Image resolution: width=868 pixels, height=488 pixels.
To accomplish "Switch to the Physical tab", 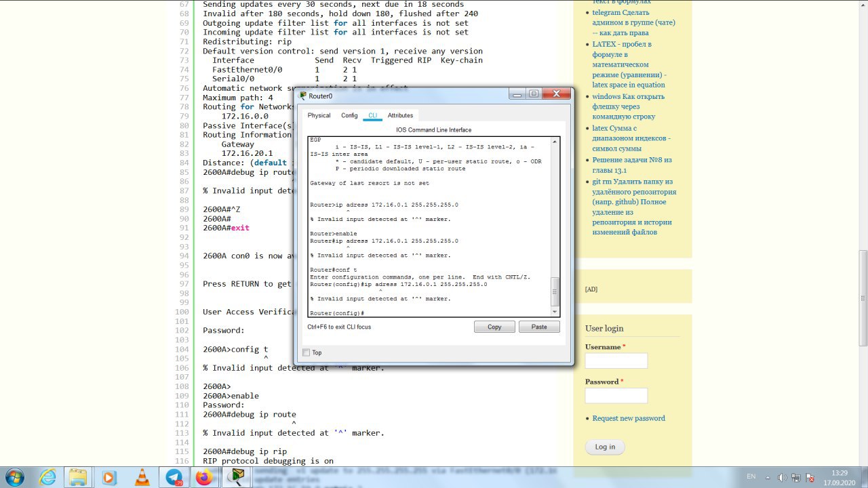I will pyautogui.click(x=319, y=115).
